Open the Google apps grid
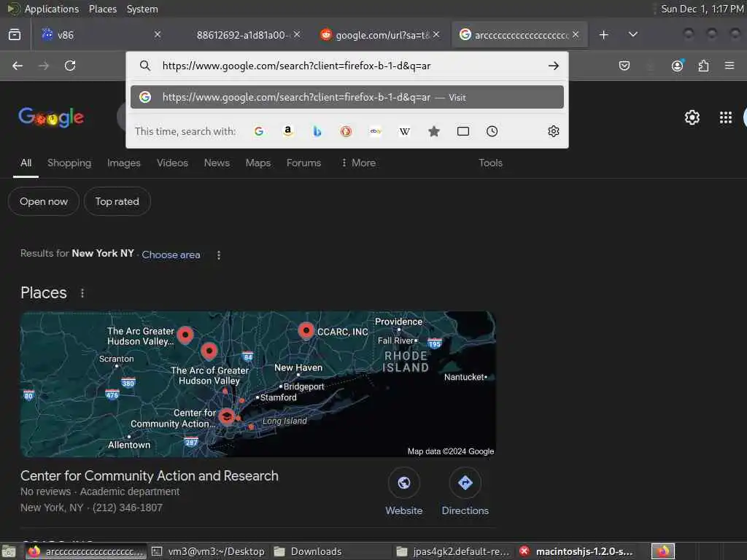The height and width of the screenshot is (560, 747). pos(726,117)
